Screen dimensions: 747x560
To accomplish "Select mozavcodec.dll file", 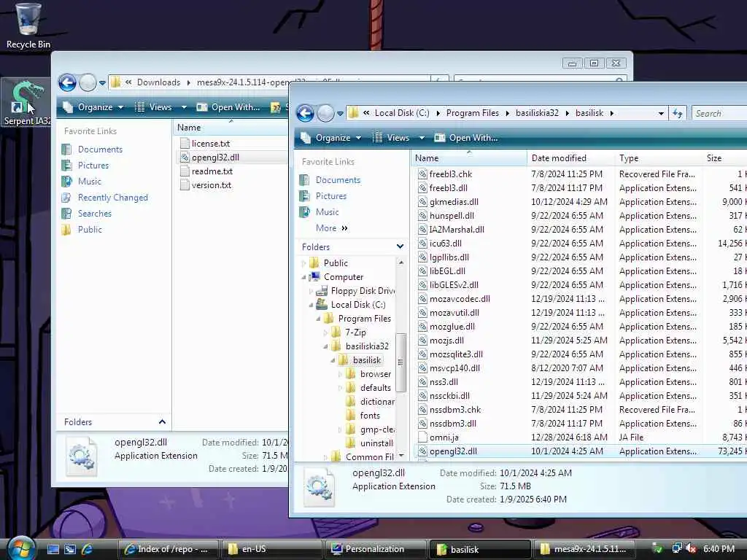I will [460, 299].
